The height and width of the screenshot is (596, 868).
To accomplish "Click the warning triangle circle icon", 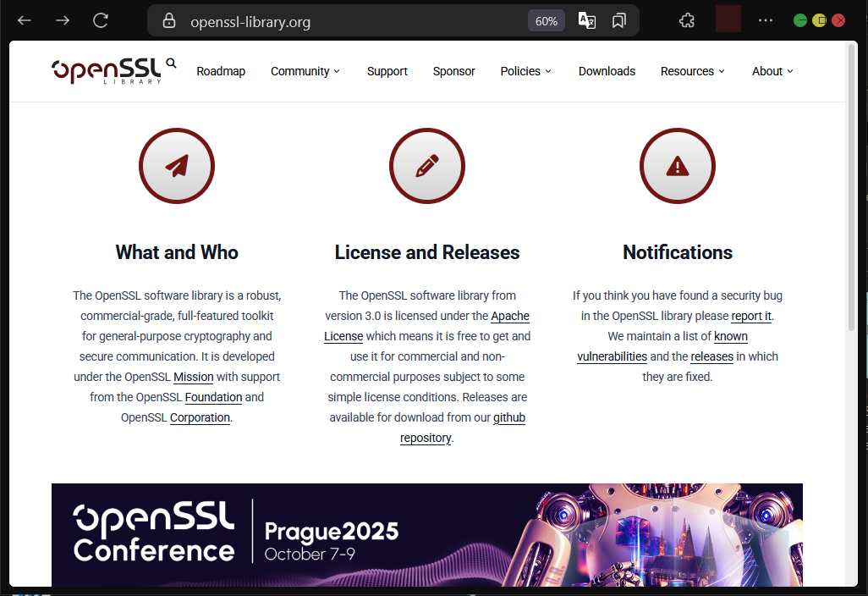I will point(677,166).
